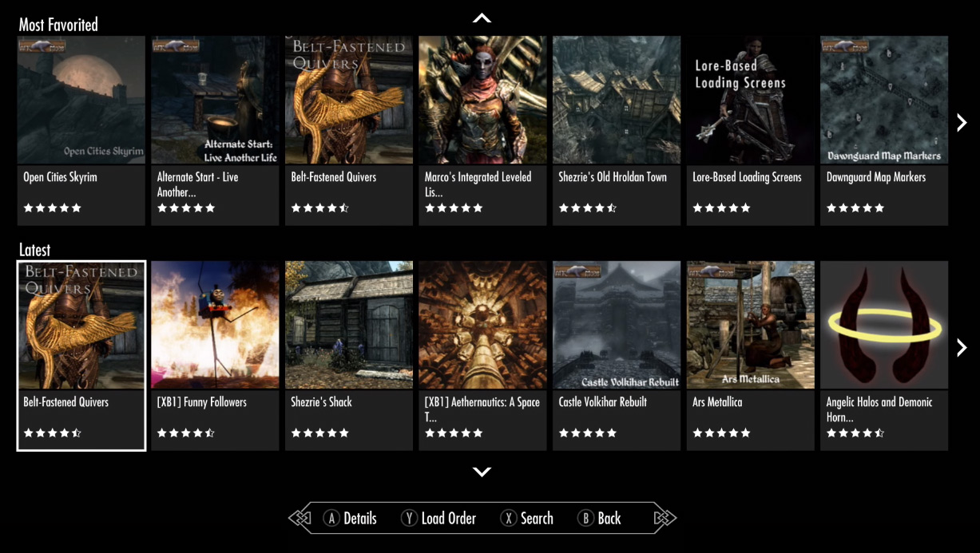Image resolution: width=980 pixels, height=553 pixels.
Task: Go Back using the bottom bar label
Action: tap(609, 518)
